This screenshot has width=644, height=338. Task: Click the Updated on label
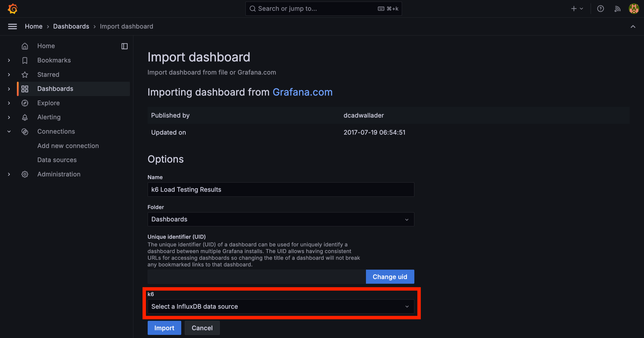pos(168,133)
